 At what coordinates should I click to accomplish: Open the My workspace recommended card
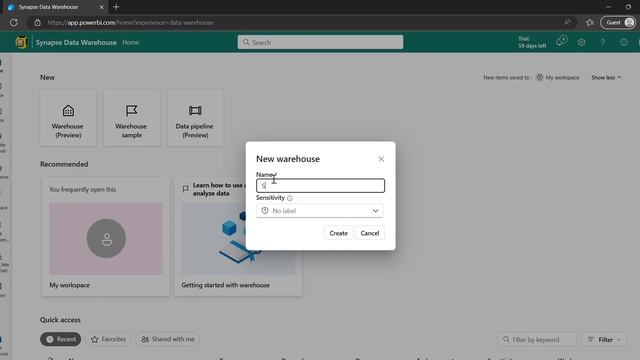(x=106, y=237)
